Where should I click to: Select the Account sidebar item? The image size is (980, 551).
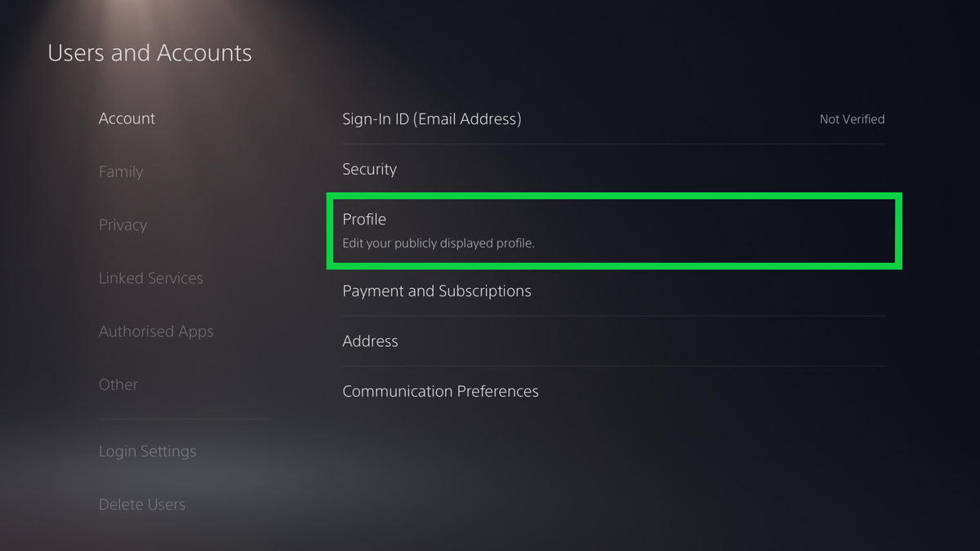tap(127, 118)
